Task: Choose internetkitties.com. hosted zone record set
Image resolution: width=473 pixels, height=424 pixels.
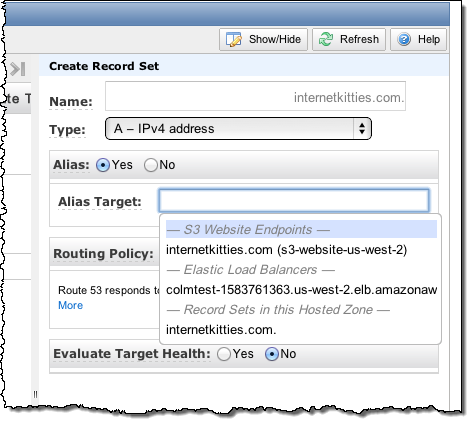Action: point(221,330)
